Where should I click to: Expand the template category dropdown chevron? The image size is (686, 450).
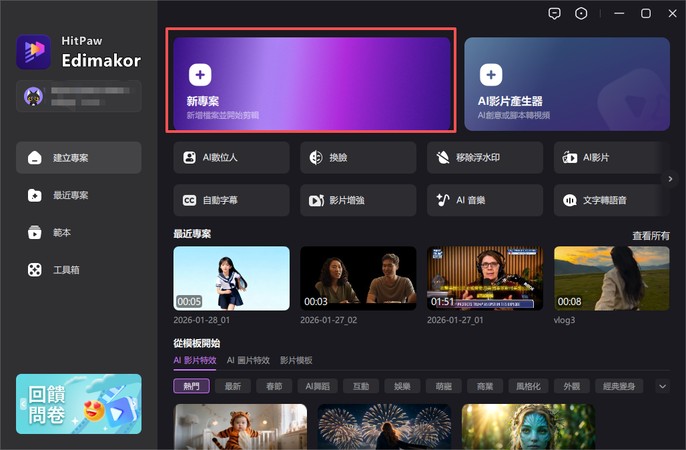tap(662, 386)
